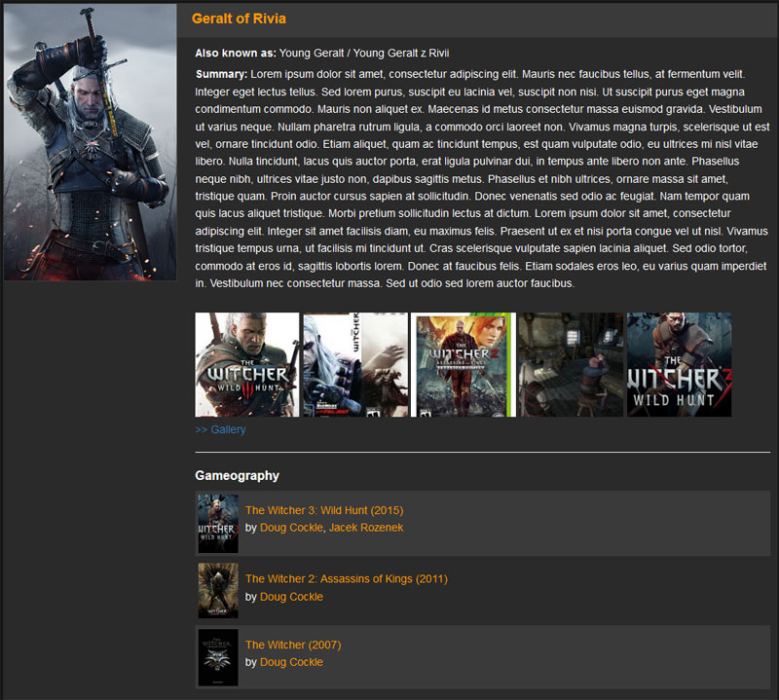Open The Witcher (2007) title link

coord(293,645)
